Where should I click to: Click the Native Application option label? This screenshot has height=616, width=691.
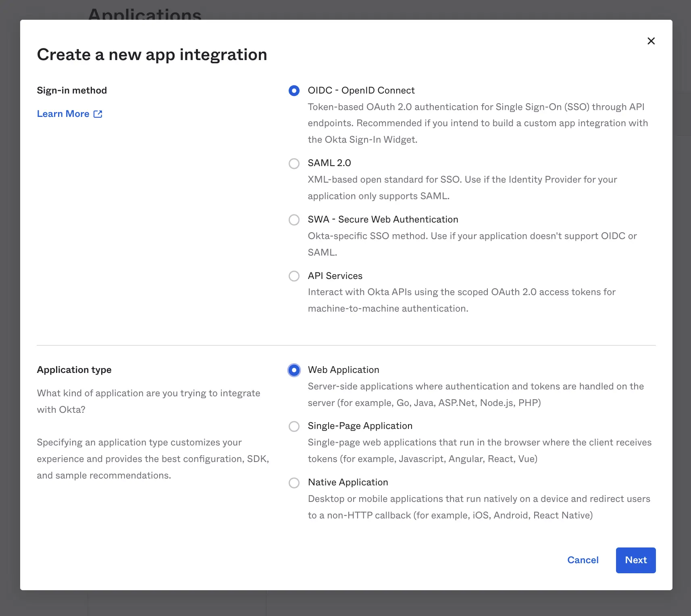(x=348, y=482)
